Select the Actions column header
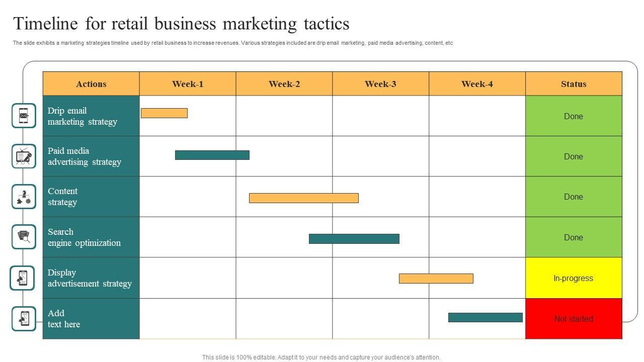The image size is (644, 362). tap(91, 84)
